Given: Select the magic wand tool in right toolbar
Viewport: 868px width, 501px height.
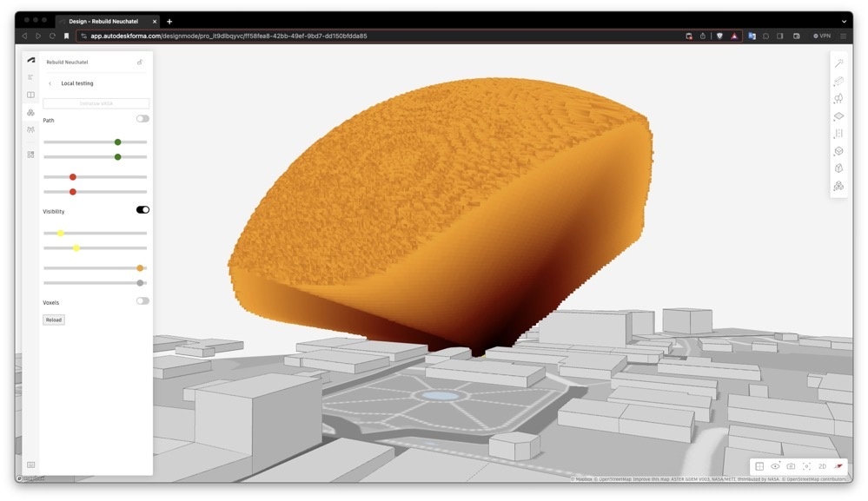Looking at the screenshot, I should click(x=838, y=63).
